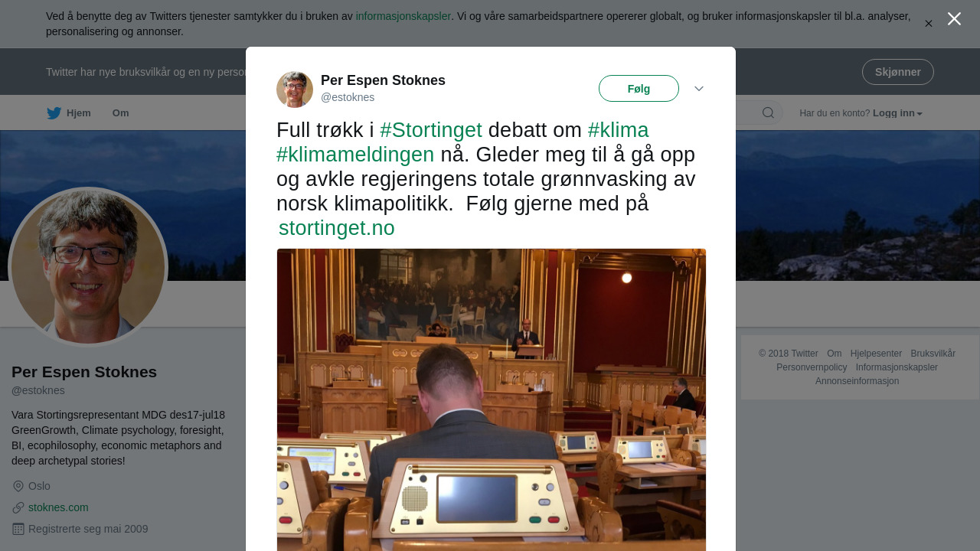Click the informasjonskapsler link in banner
The width and height of the screenshot is (980, 551).
tap(403, 16)
